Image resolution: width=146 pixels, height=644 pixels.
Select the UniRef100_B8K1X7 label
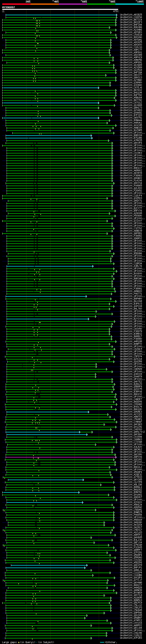pos(131,168)
